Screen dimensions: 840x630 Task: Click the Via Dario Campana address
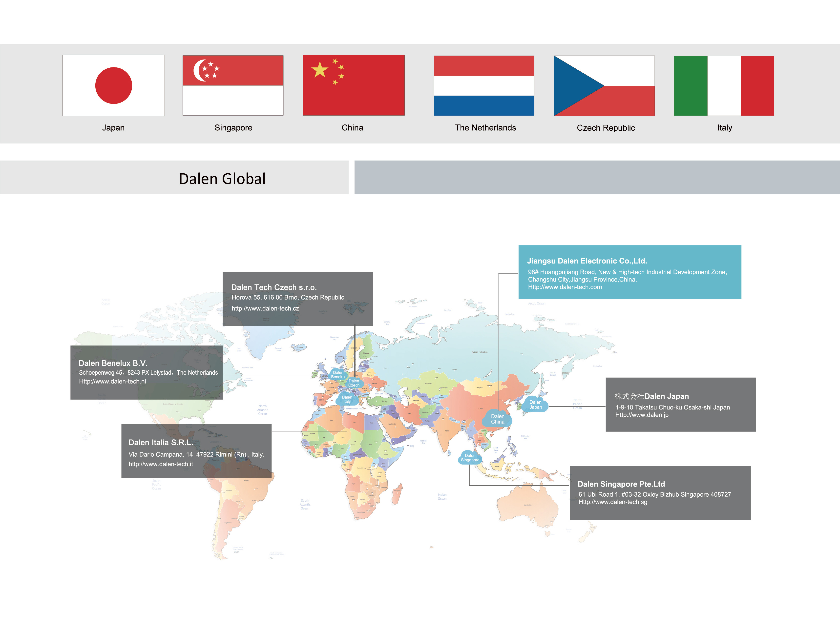[x=196, y=454]
